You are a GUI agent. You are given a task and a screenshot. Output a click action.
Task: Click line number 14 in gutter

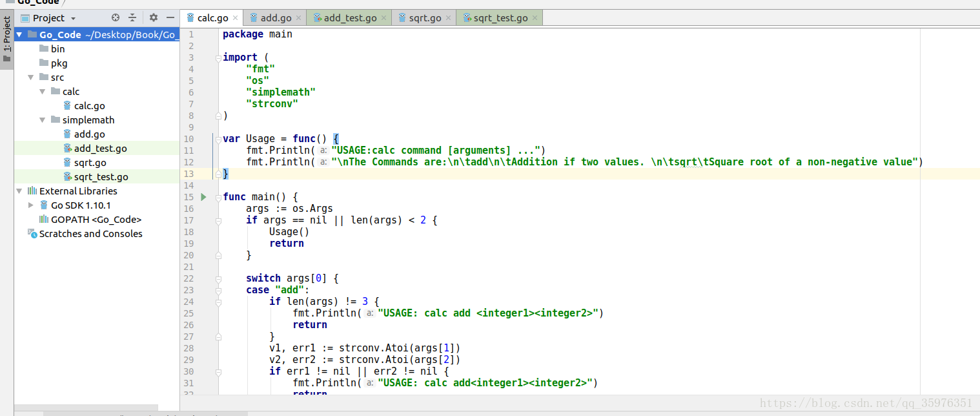189,185
